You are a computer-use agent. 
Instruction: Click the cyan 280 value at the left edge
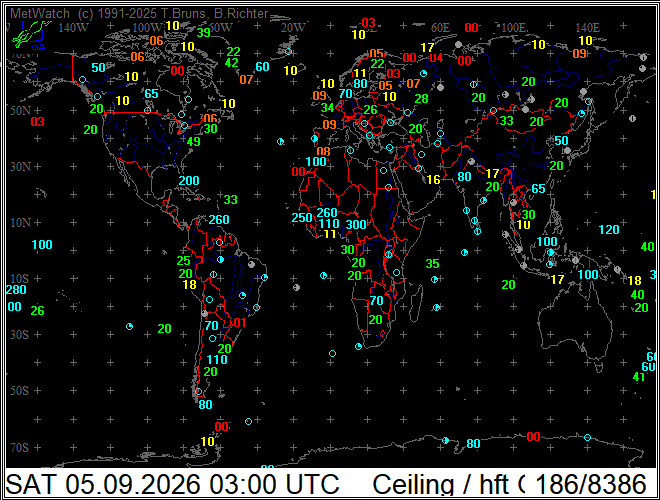tap(16, 290)
